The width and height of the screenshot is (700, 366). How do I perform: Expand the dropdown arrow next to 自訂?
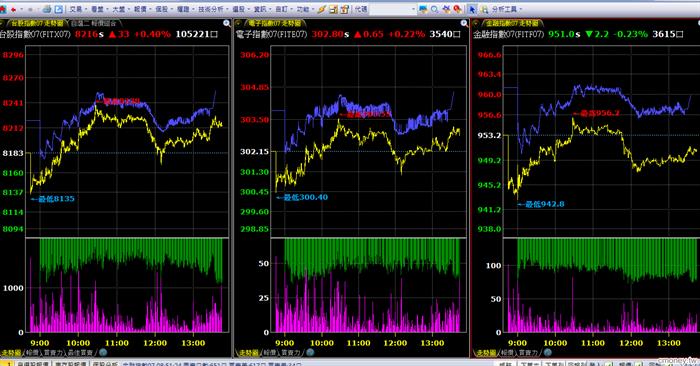tap(291, 9)
